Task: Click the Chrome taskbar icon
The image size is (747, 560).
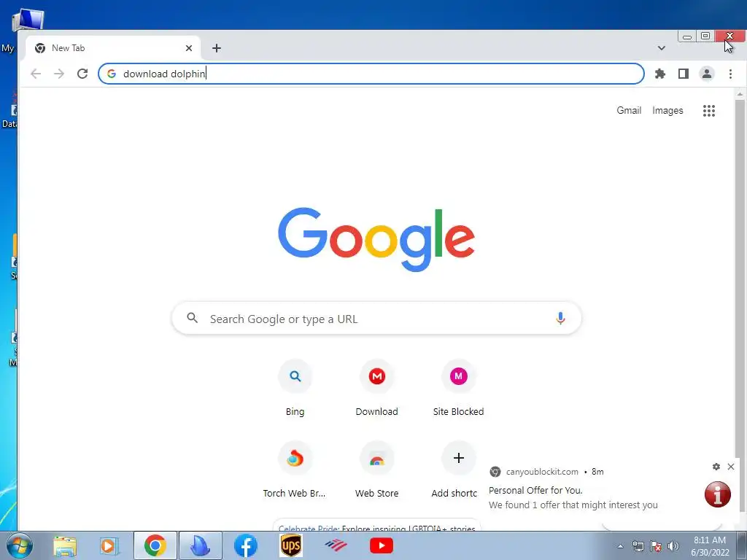Action: [155, 545]
